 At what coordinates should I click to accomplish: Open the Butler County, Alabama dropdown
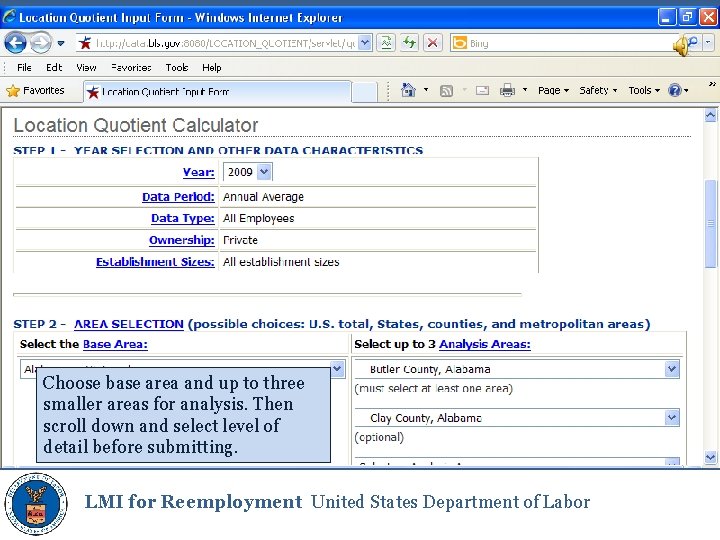coord(518,369)
